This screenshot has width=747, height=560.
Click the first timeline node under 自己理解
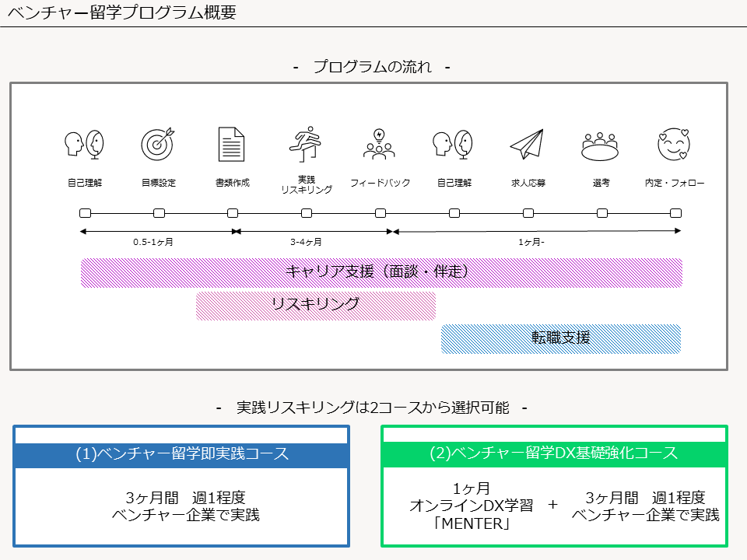pos(86,213)
